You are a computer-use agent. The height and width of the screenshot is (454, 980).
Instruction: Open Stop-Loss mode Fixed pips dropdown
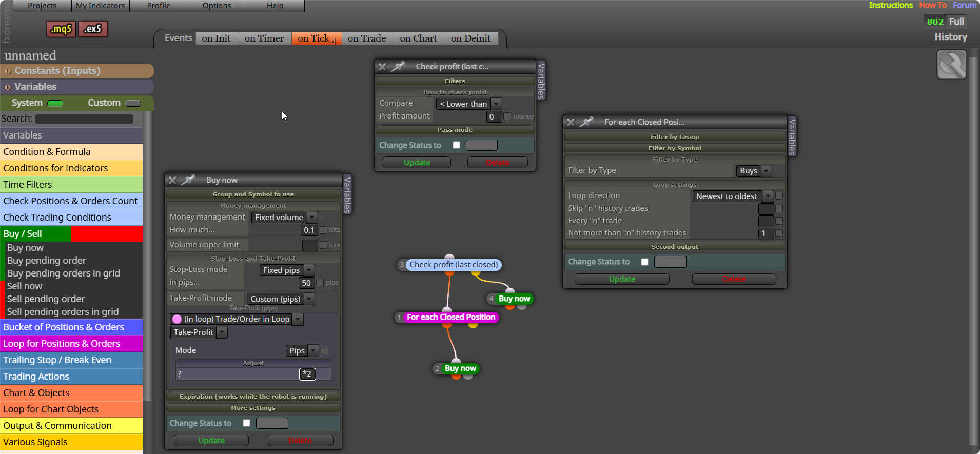click(287, 270)
